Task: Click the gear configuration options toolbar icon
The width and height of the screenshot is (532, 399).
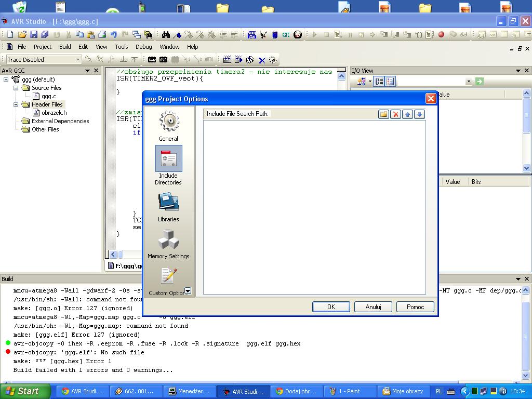Action: tap(273, 60)
